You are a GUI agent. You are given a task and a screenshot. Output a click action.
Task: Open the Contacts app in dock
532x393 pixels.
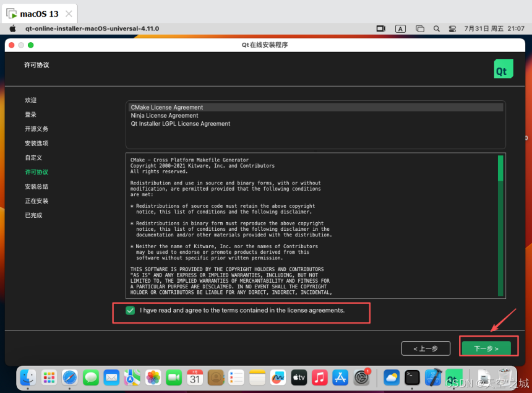coord(216,378)
